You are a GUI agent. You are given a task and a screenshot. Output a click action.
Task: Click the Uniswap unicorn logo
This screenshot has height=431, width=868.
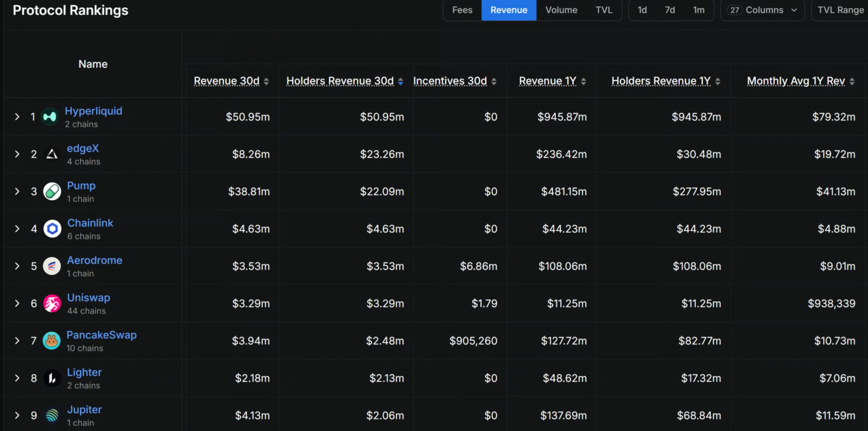pyautogui.click(x=52, y=303)
